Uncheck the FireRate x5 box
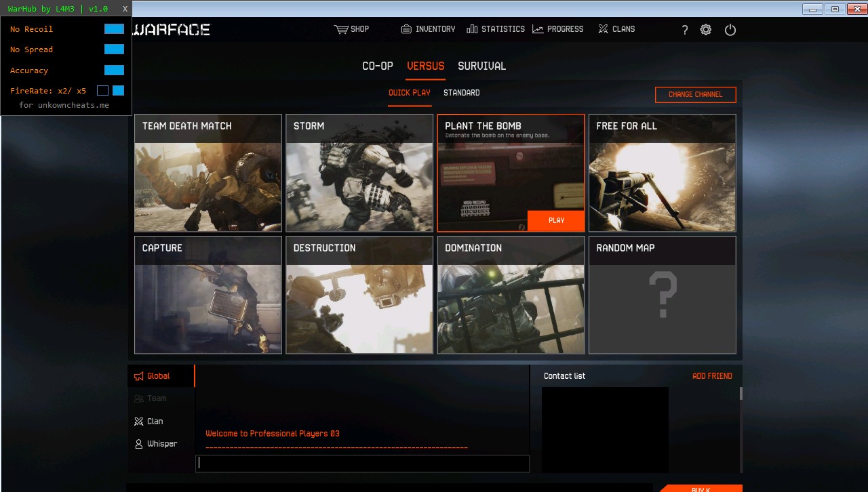868x492 pixels. coord(118,91)
